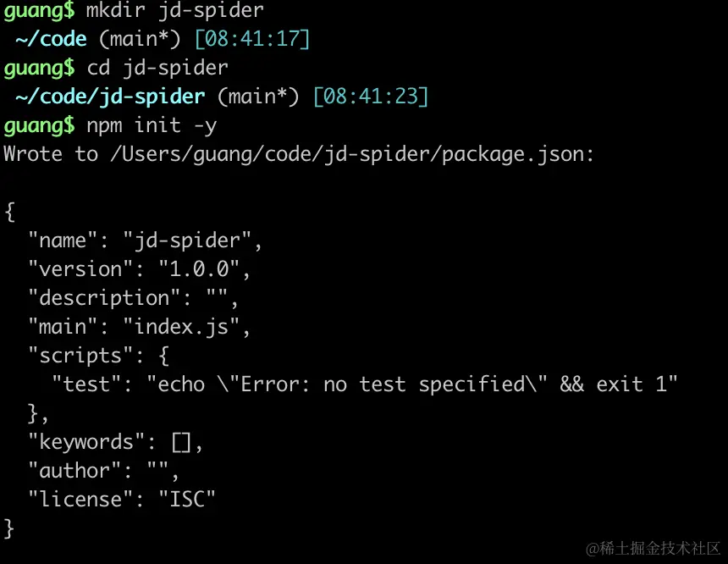Click the timestamp [08:41:17]
The image size is (728, 564).
click(252, 39)
